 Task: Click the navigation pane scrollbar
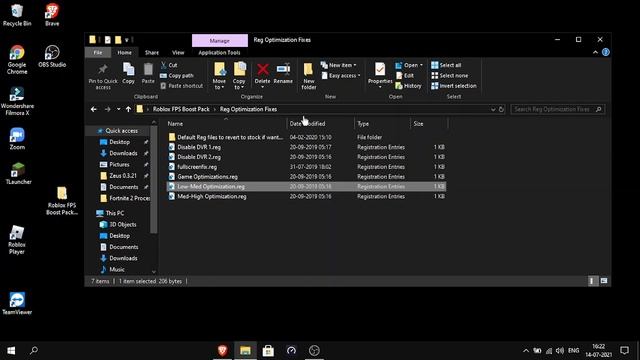(x=153, y=180)
